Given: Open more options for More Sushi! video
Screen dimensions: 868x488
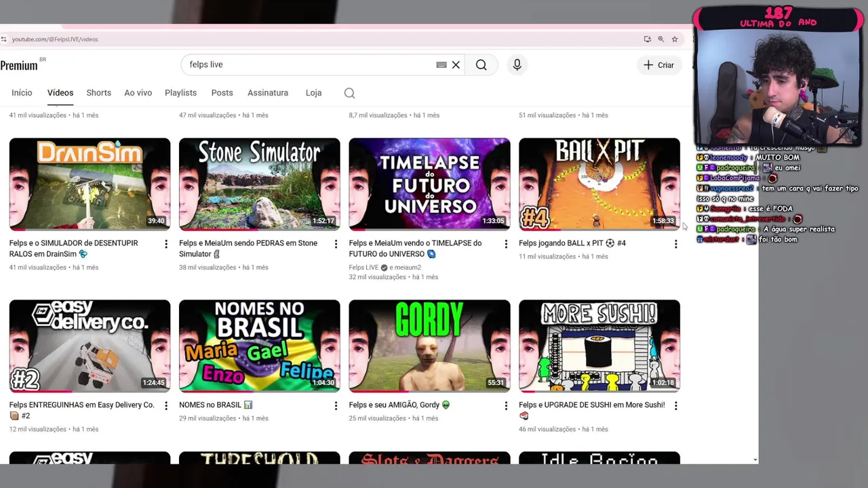Looking at the screenshot, I should [x=675, y=405].
